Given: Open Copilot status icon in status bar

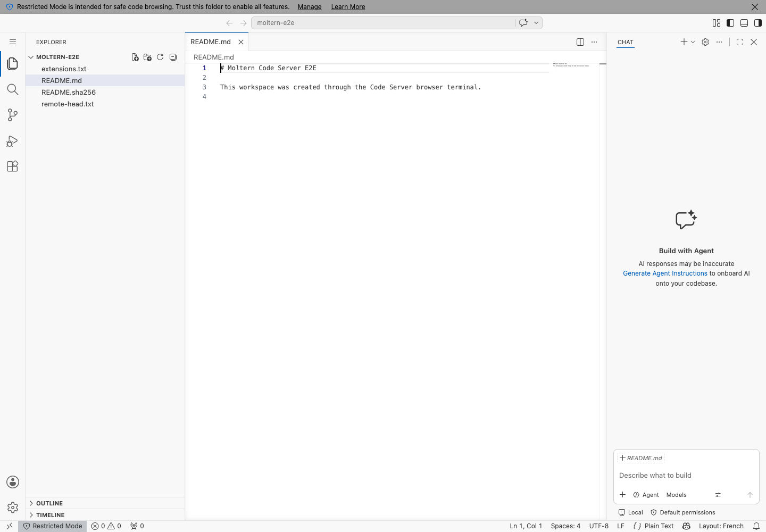Looking at the screenshot, I should (686, 526).
